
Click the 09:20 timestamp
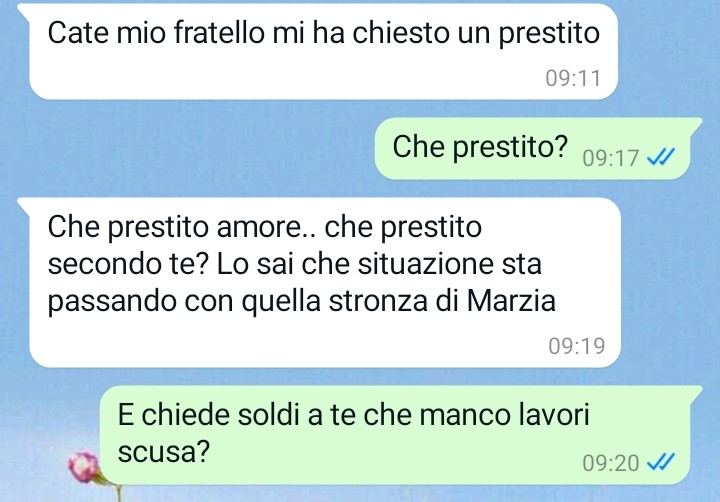611,463
